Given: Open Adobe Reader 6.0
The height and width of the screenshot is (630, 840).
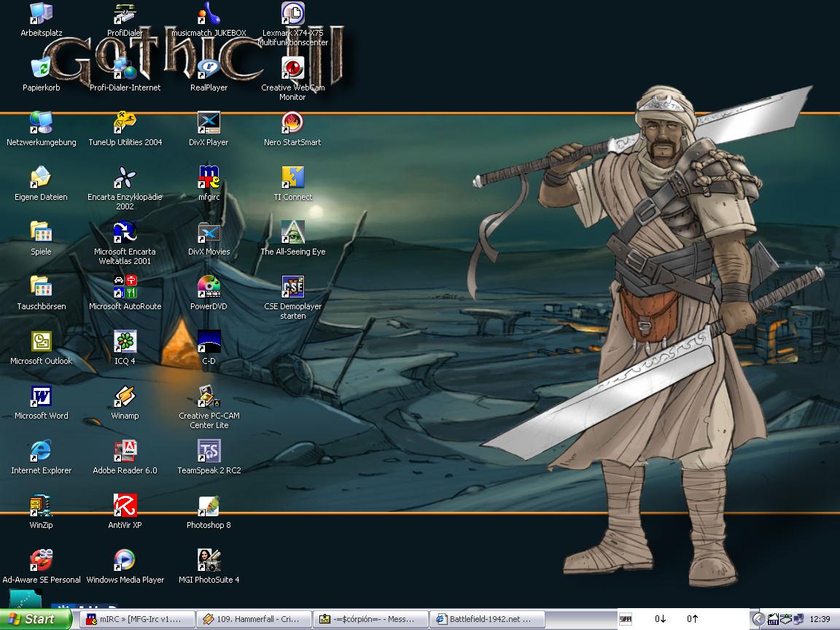Looking at the screenshot, I should click(125, 457).
